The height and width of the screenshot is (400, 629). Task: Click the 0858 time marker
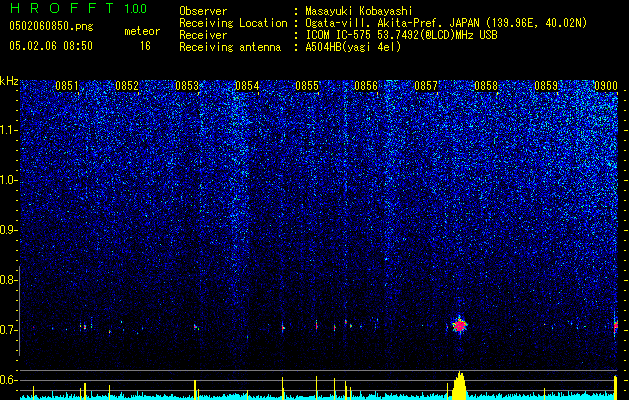tap(486, 86)
